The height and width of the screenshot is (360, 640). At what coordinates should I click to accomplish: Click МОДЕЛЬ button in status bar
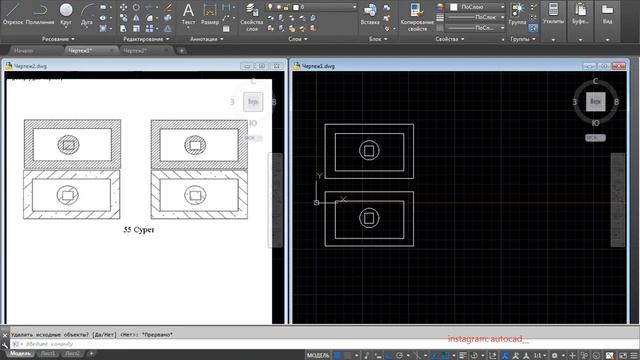pyautogui.click(x=318, y=356)
